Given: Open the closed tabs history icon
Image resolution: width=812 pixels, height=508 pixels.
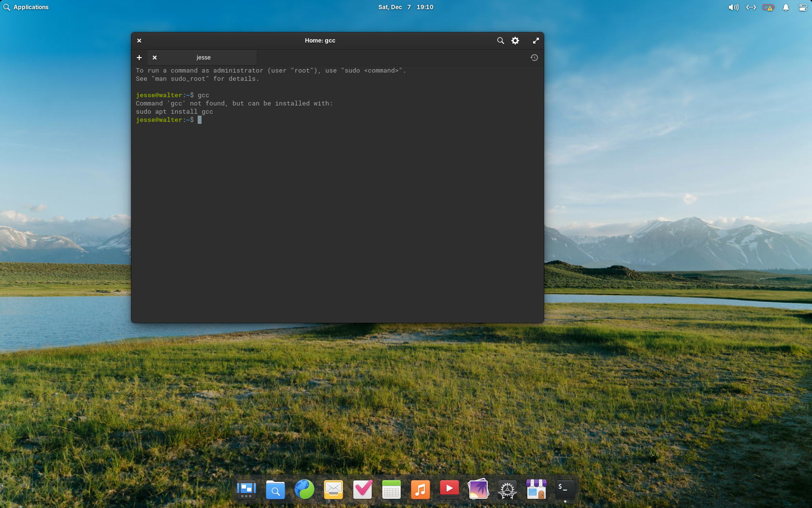Looking at the screenshot, I should coord(534,58).
